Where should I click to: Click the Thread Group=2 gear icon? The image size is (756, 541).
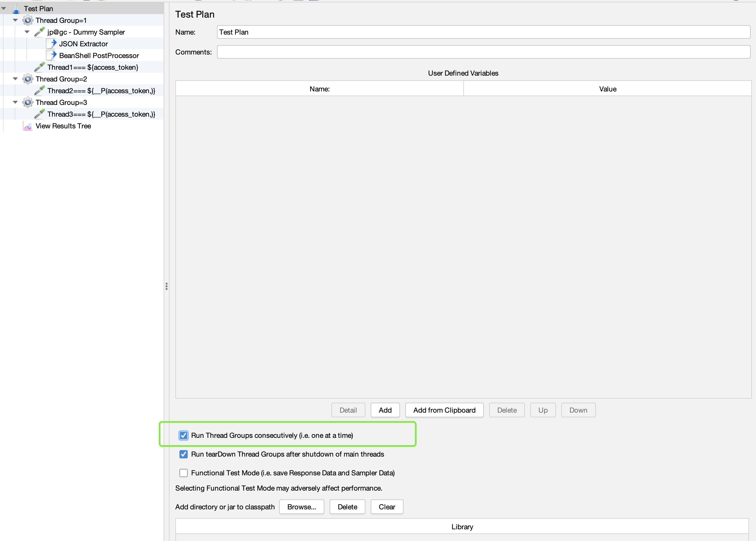[28, 79]
